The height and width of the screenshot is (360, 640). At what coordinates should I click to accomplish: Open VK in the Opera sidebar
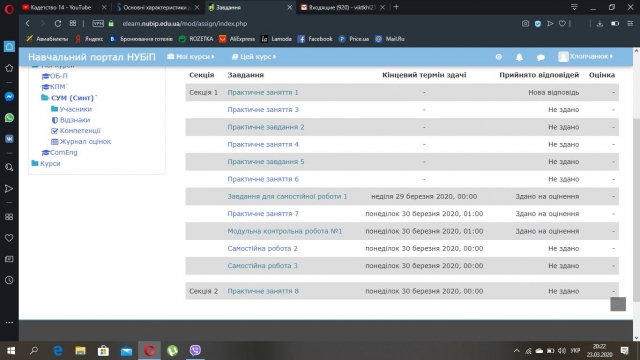click(9, 139)
